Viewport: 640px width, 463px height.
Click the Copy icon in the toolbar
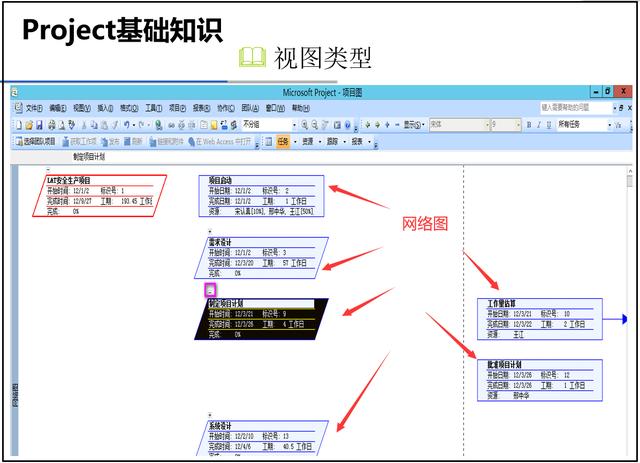point(94,125)
